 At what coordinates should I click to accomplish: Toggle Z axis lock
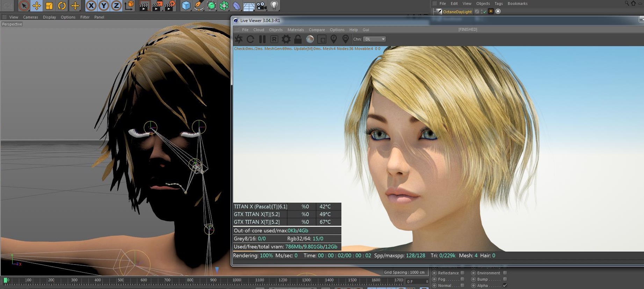pos(116,6)
